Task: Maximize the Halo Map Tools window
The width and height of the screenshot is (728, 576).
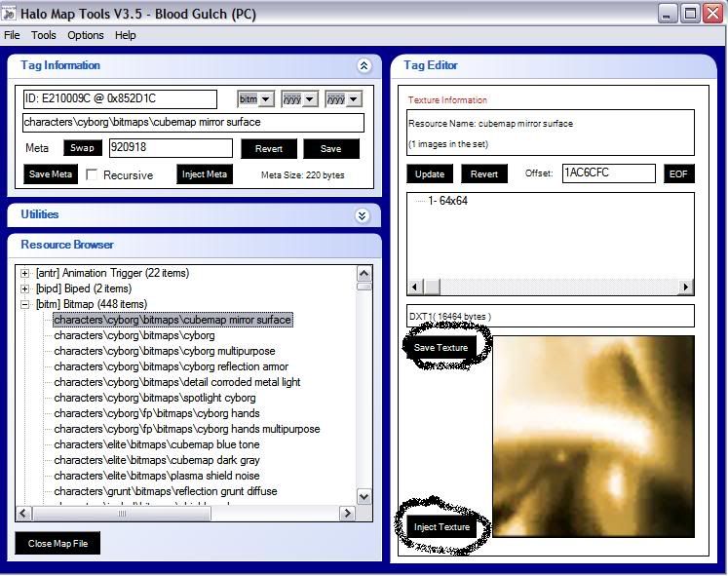Action: 690,14
